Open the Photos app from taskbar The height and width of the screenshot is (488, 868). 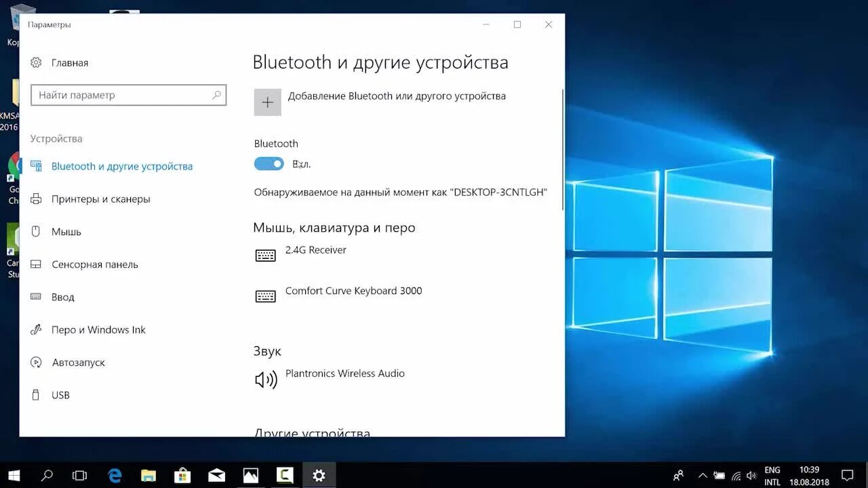point(250,475)
